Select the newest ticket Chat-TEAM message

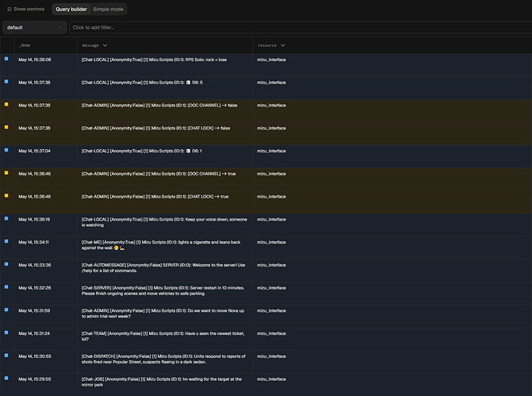pyautogui.click(x=163, y=336)
